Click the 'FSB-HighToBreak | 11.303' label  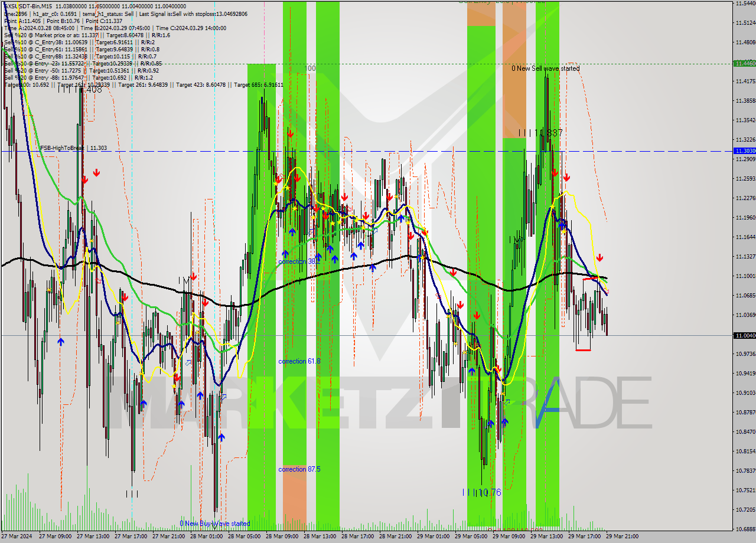click(73, 148)
